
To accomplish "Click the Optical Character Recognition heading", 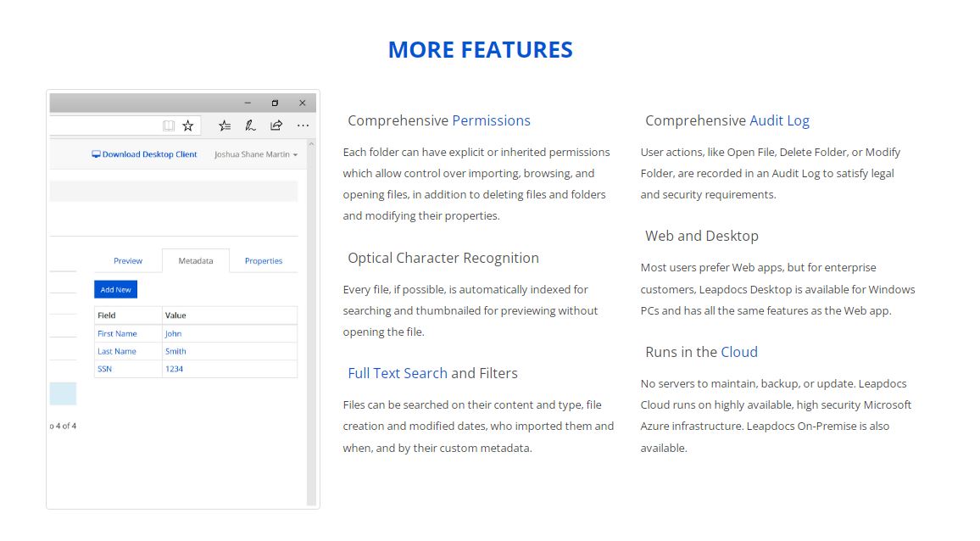I will 443,259.
